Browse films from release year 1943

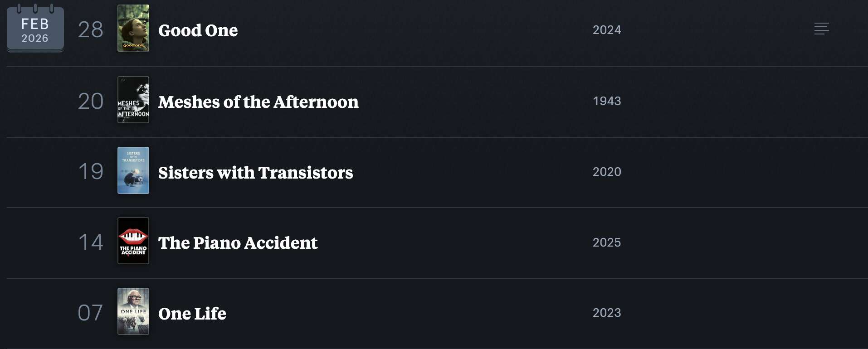coord(606,101)
